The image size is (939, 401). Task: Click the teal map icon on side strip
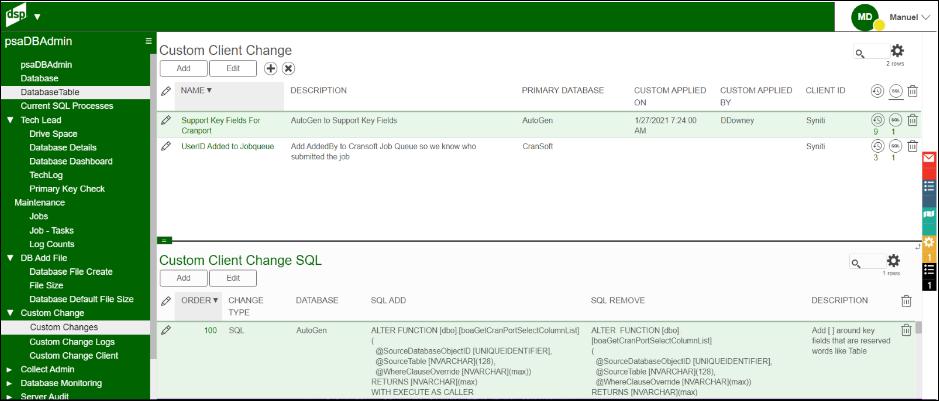point(928,214)
